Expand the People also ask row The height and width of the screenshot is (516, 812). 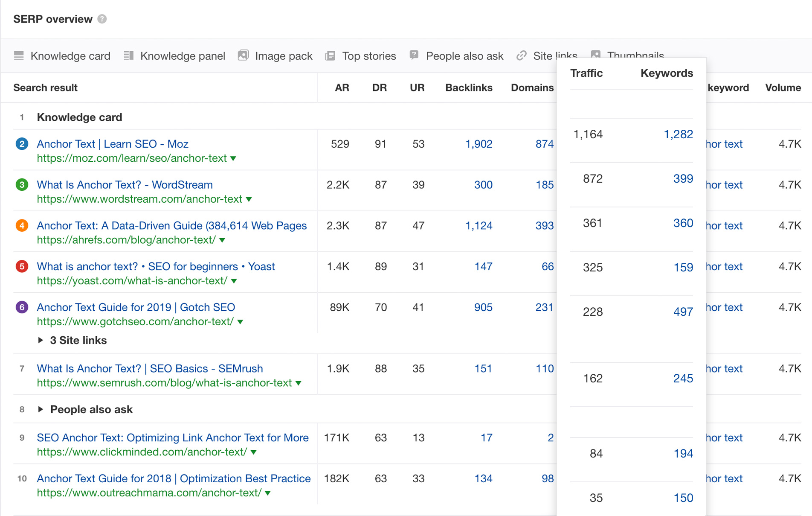click(x=91, y=409)
